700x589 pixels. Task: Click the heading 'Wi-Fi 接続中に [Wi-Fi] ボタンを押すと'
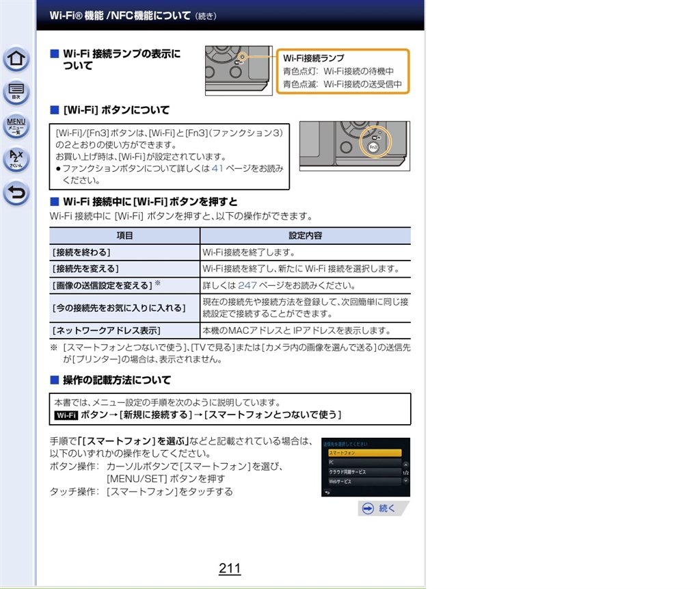click(x=150, y=202)
